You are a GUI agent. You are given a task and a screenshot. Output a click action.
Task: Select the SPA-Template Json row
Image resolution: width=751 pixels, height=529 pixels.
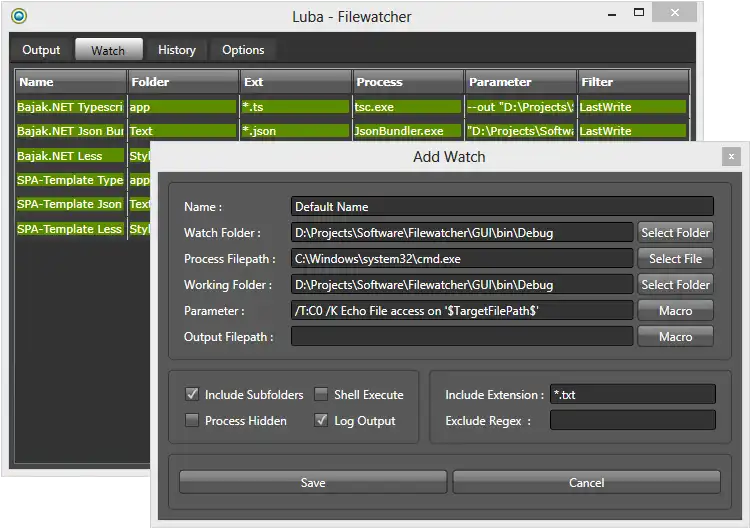click(x=70, y=204)
